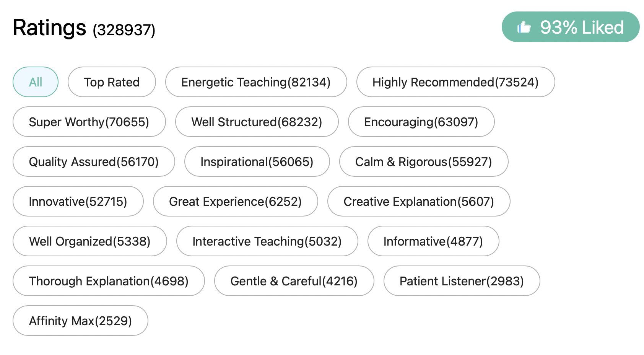This screenshot has height=355, width=644.
Task: Select the Highly Recommended tag
Action: [x=455, y=82]
